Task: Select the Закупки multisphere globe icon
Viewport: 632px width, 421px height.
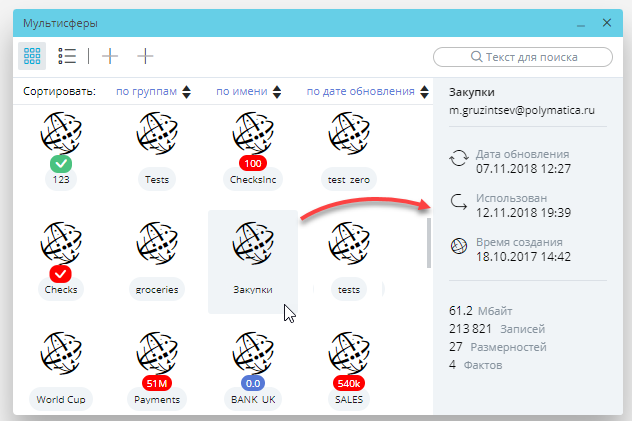Action: (253, 243)
